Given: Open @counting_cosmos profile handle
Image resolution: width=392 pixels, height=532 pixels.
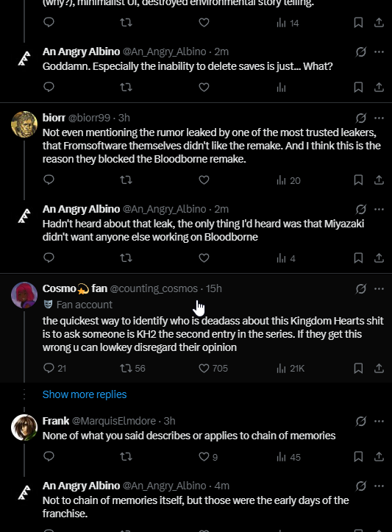Looking at the screenshot, I should 154,288.
